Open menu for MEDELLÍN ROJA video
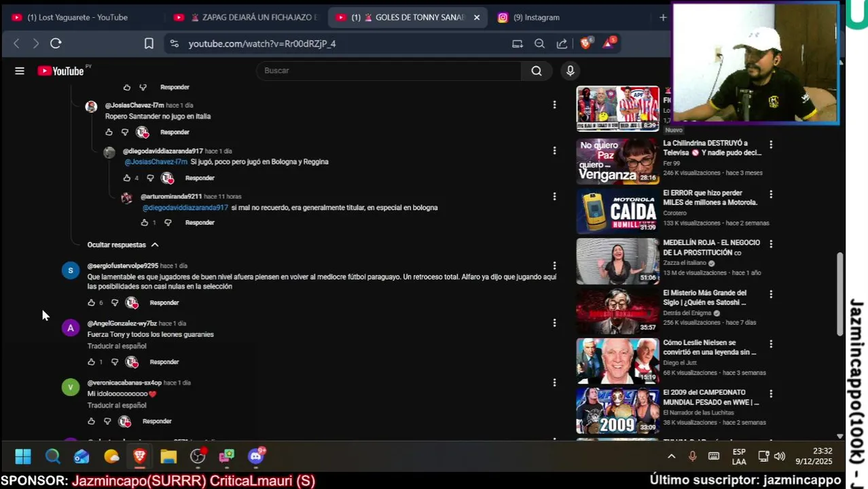The height and width of the screenshot is (489, 868). point(770,244)
